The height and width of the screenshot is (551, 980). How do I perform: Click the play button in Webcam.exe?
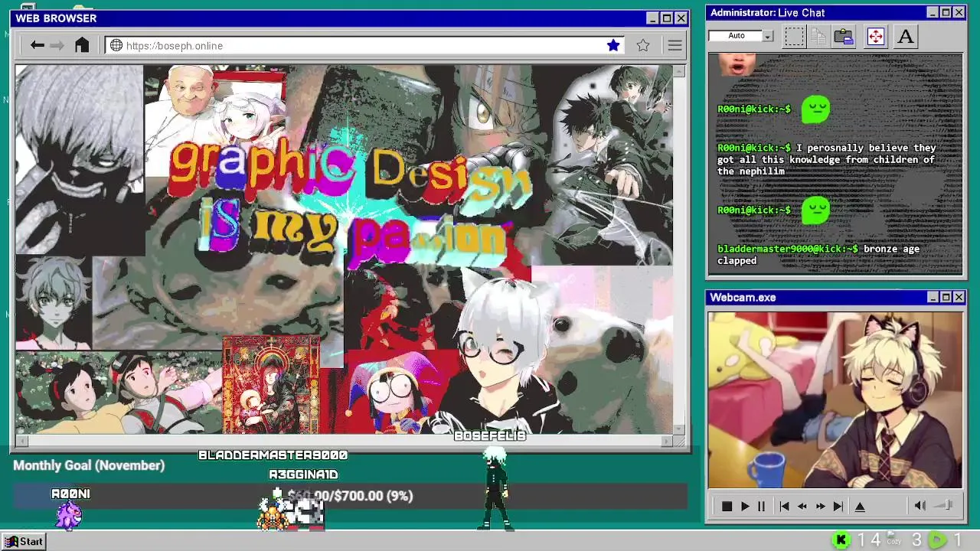point(745,507)
